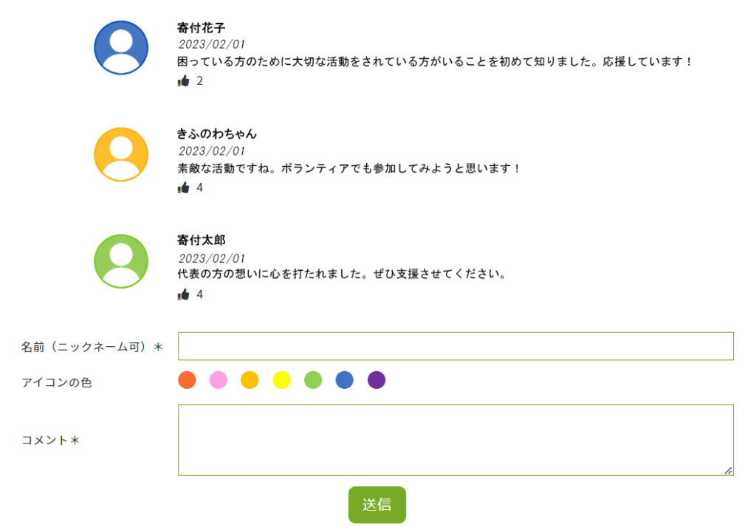Click 寄付花子's blue avatar icon
The image size is (756, 532).
(x=121, y=48)
